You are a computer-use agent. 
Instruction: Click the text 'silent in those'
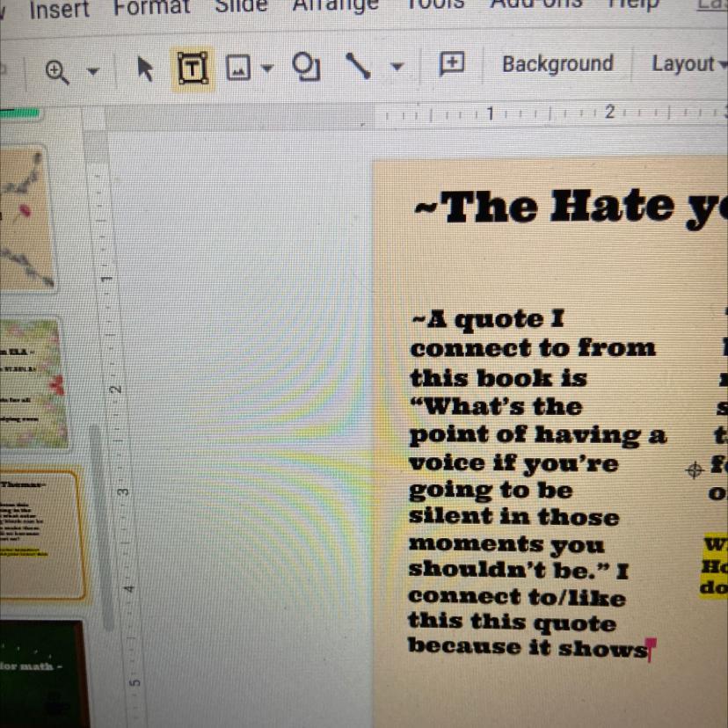point(513,516)
